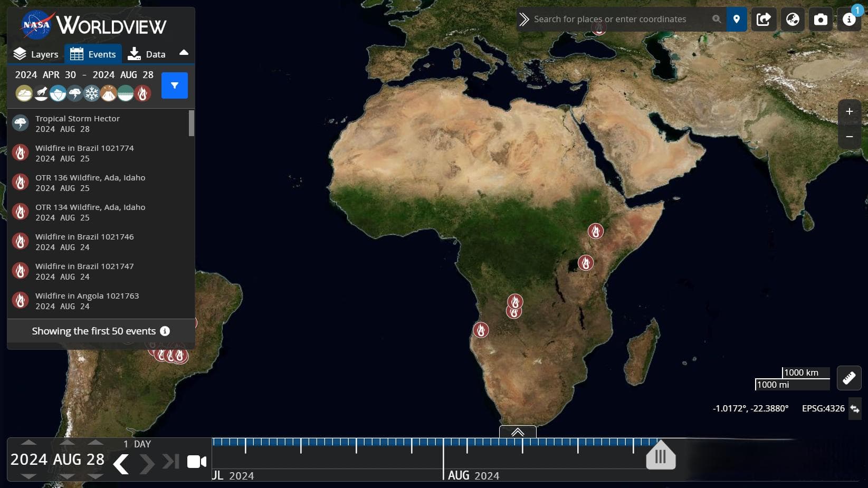Zoom in with the plus button
This screenshot has width=868, height=488.
(x=850, y=111)
